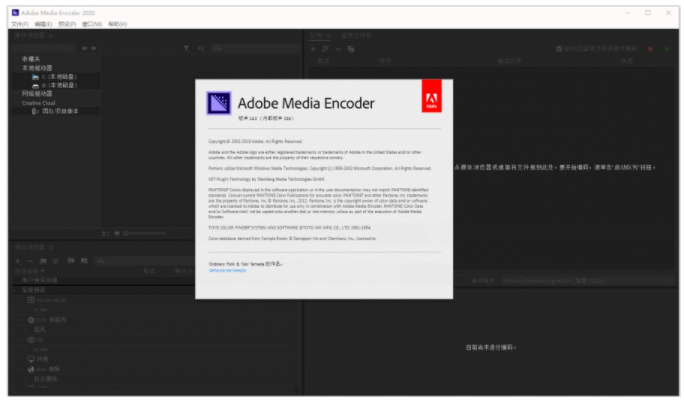
Task: Click the queue add source plus icon
Action: click(313, 49)
